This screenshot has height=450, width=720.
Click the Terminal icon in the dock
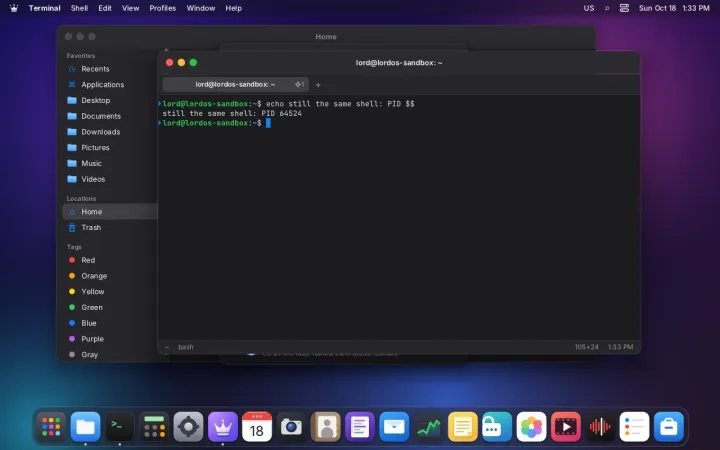tap(120, 427)
